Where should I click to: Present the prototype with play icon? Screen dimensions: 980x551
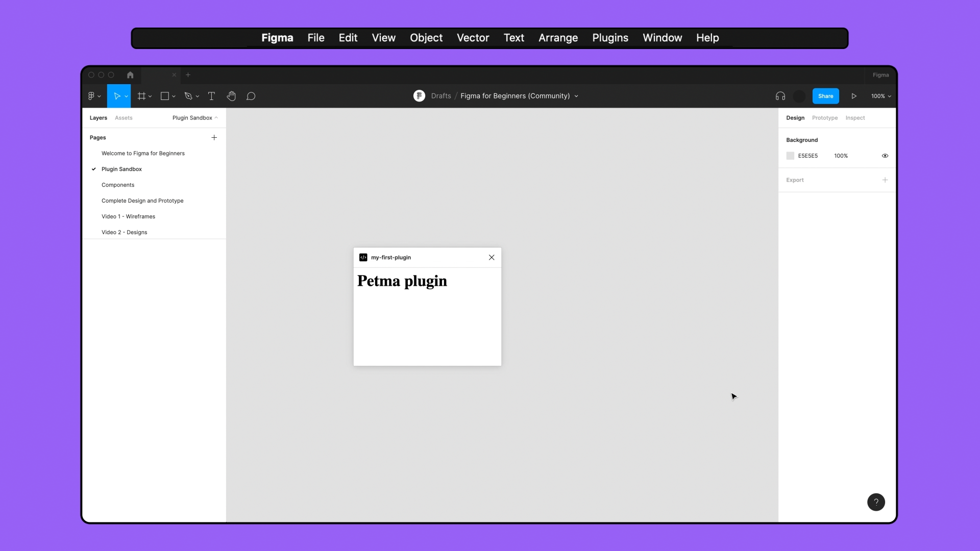click(854, 96)
